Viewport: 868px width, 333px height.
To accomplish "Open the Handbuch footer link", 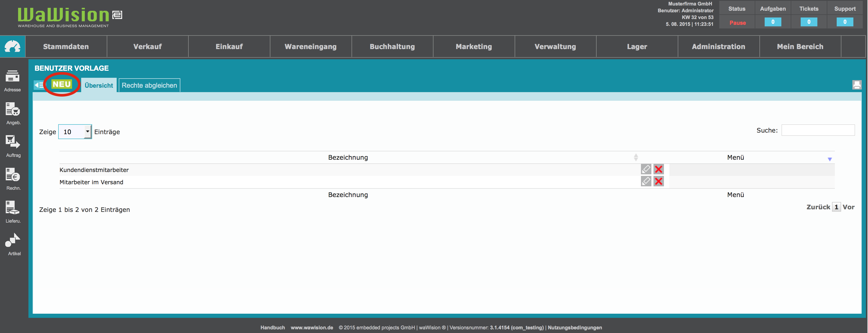I will [x=272, y=327].
